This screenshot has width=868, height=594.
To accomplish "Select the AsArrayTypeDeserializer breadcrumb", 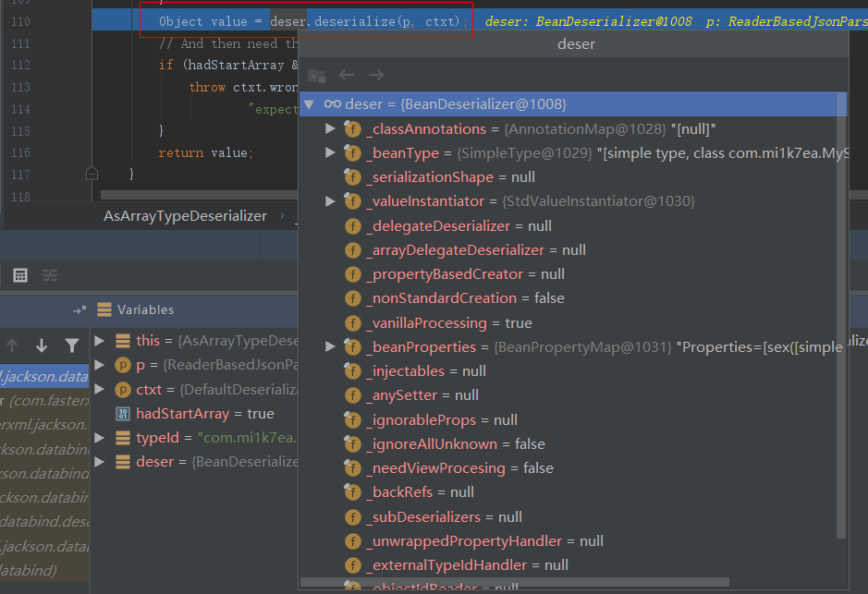I will point(185,216).
